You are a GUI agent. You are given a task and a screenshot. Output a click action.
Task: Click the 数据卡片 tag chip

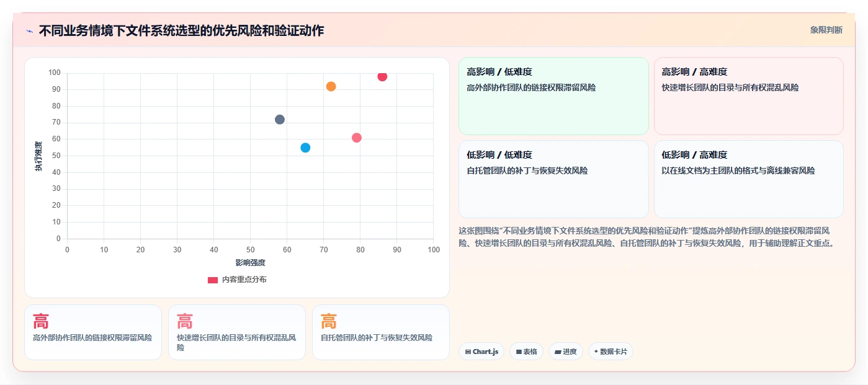(x=611, y=352)
